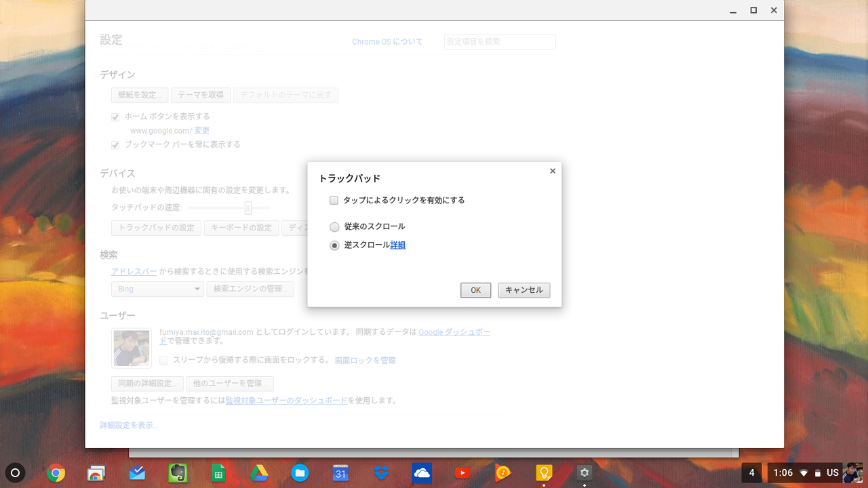Open the Chrome OS について link
This screenshot has height=488, width=868.
point(387,42)
